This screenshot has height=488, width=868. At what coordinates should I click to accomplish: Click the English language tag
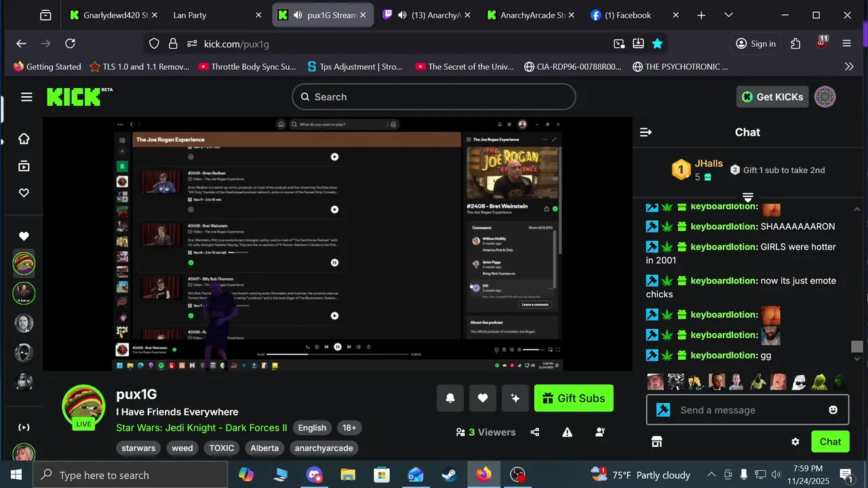pos(312,428)
